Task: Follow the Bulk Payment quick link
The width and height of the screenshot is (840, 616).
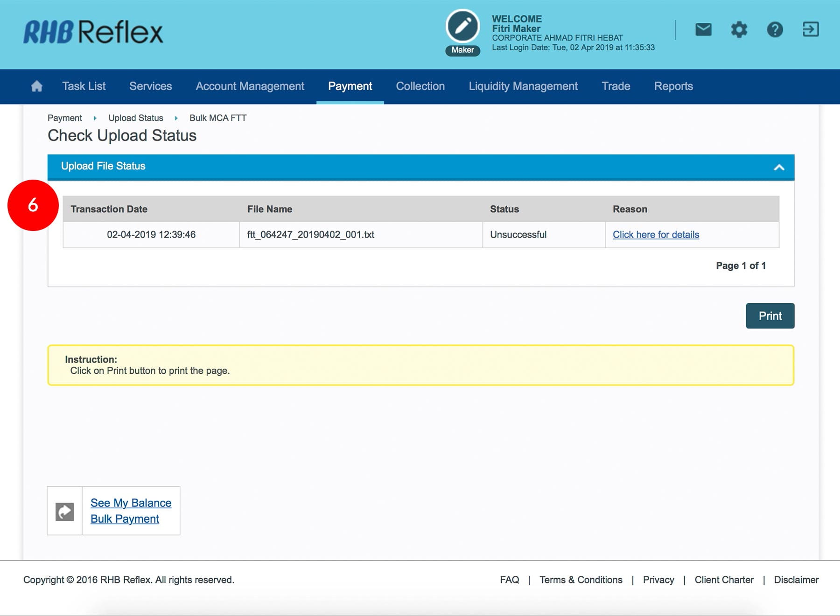Action: click(x=125, y=519)
